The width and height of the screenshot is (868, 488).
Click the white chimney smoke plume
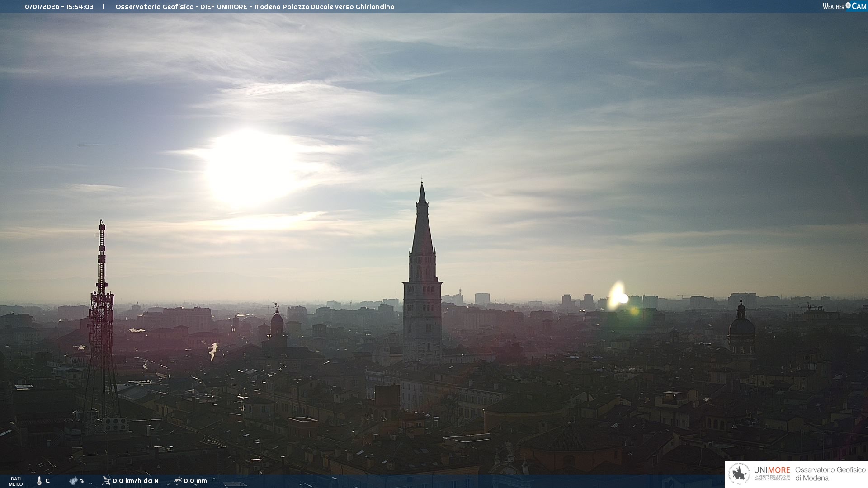click(x=213, y=350)
